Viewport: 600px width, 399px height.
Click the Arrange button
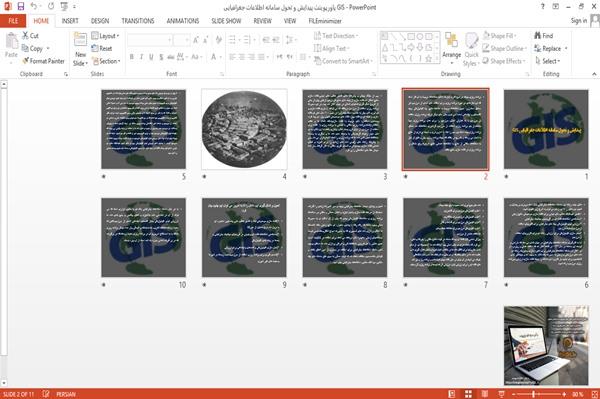[452, 47]
